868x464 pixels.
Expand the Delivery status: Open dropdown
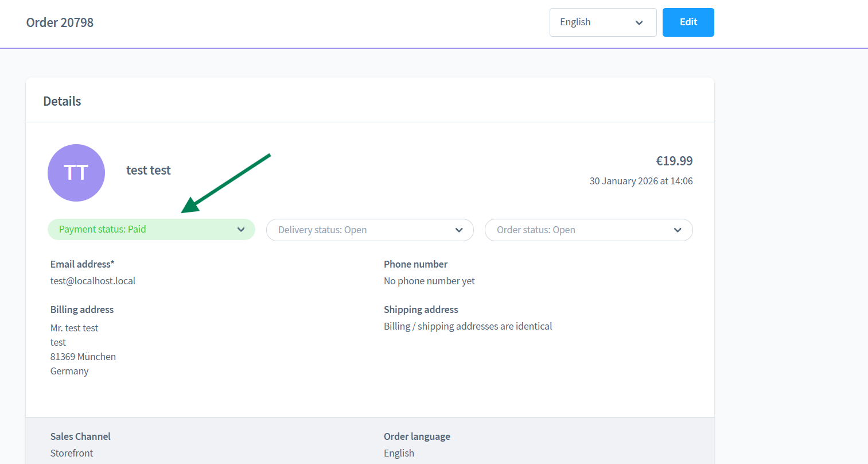point(369,230)
